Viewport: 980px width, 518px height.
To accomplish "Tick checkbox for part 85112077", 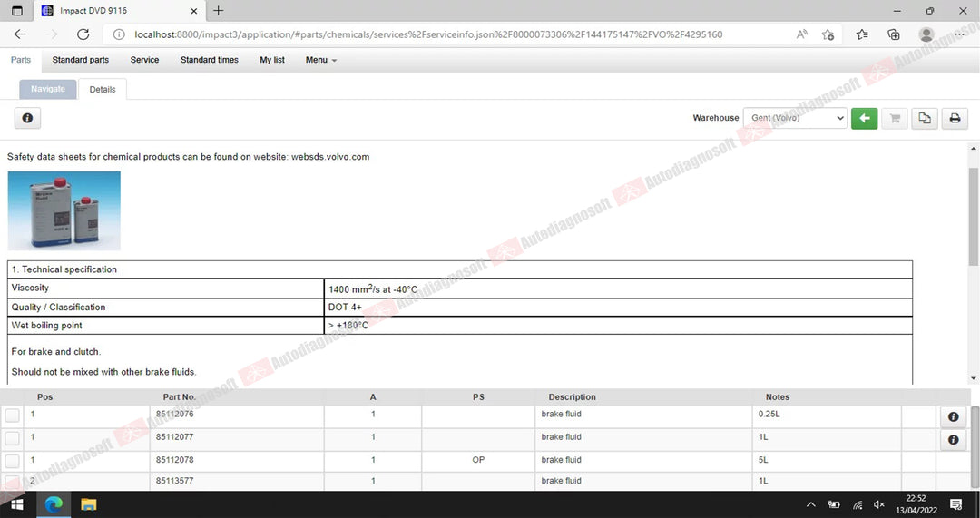I will [x=12, y=439].
